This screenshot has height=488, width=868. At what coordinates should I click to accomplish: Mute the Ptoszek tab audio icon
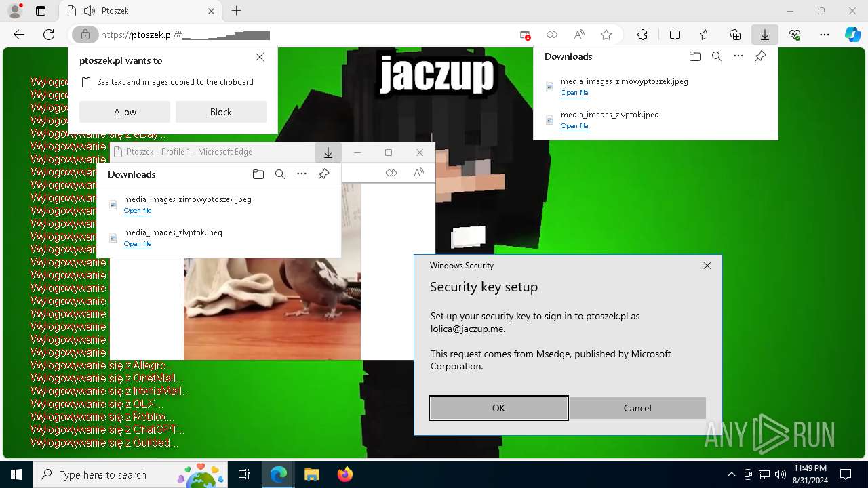[x=89, y=11]
